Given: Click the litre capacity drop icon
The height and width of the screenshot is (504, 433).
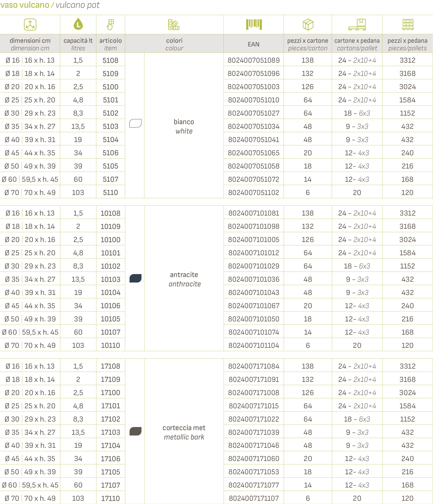Looking at the screenshot, I should pyautogui.click(x=78, y=24).
